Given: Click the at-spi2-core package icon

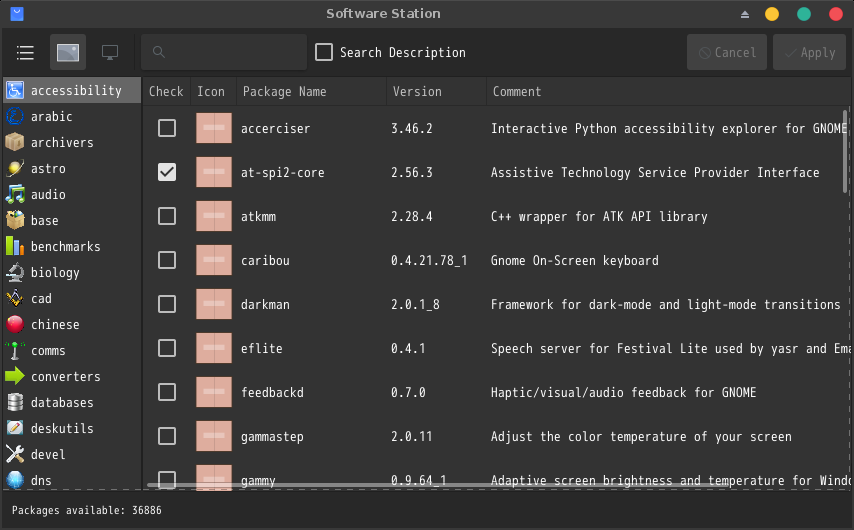Looking at the screenshot, I should click(x=214, y=172).
